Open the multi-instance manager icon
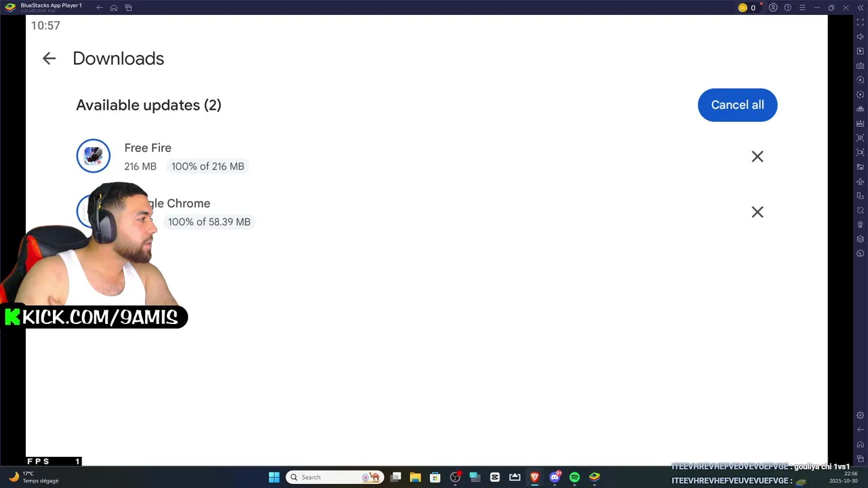The height and width of the screenshot is (488, 868). (861, 109)
